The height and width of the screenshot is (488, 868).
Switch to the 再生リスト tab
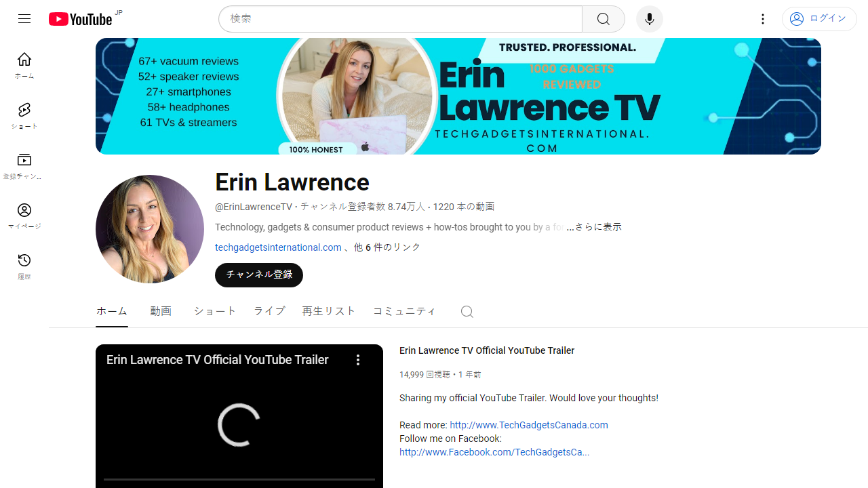(329, 311)
